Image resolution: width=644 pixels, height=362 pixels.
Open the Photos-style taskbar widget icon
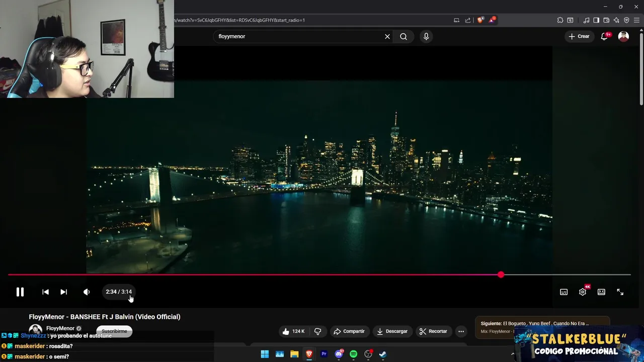(x=280, y=354)
